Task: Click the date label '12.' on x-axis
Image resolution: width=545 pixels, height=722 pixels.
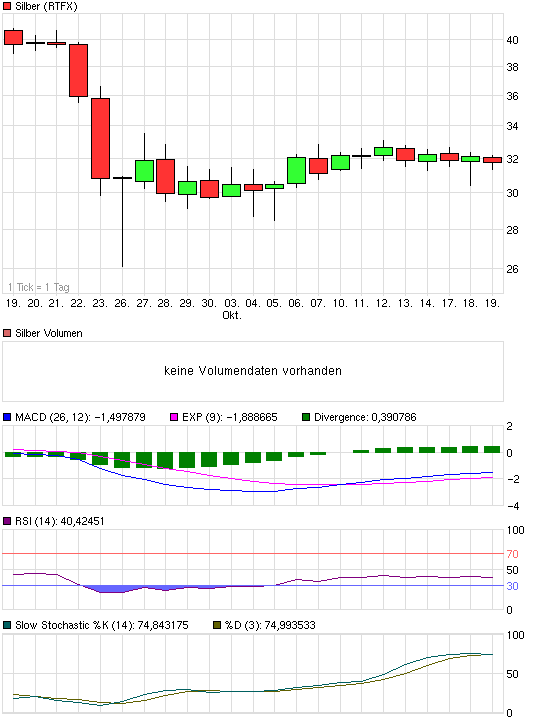Action: 383,303
